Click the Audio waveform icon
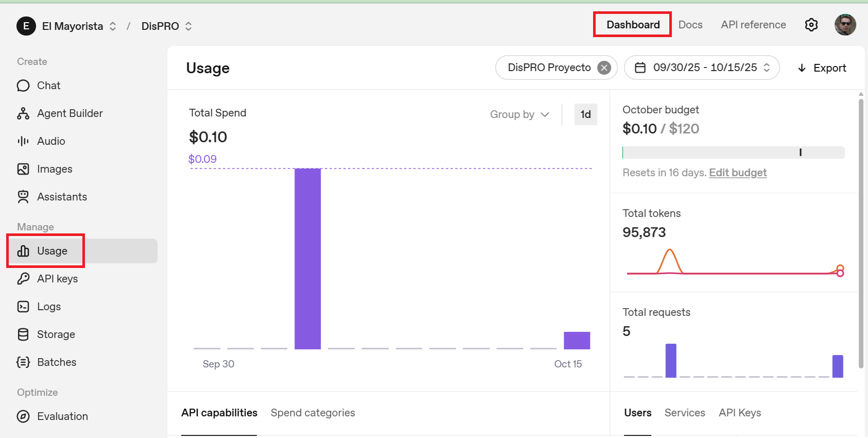868x438 pixels. (23, 141)
